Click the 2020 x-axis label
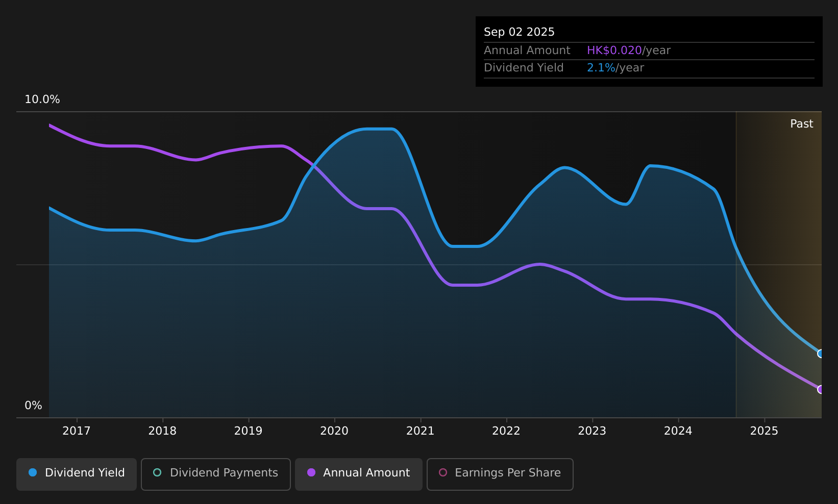 pyautogui.click(x=334, y=431)
